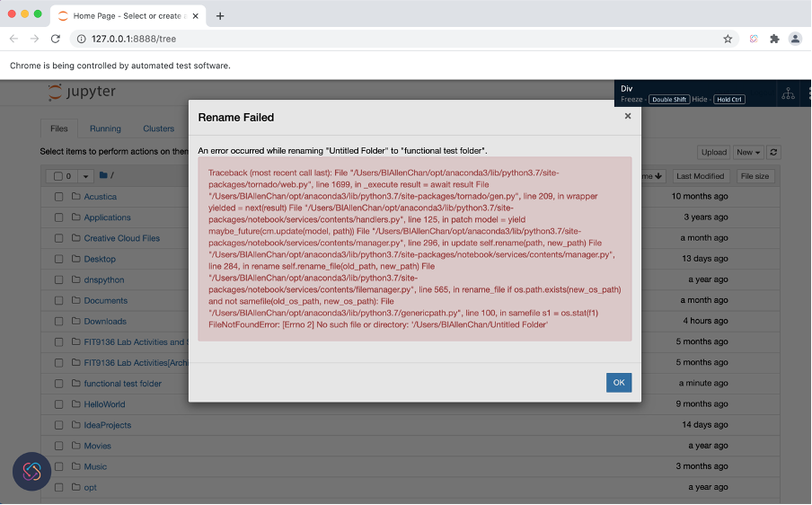Open the HelloWorld folder link
The height and width of the screenshot is (505, 812).
(104, 404)
